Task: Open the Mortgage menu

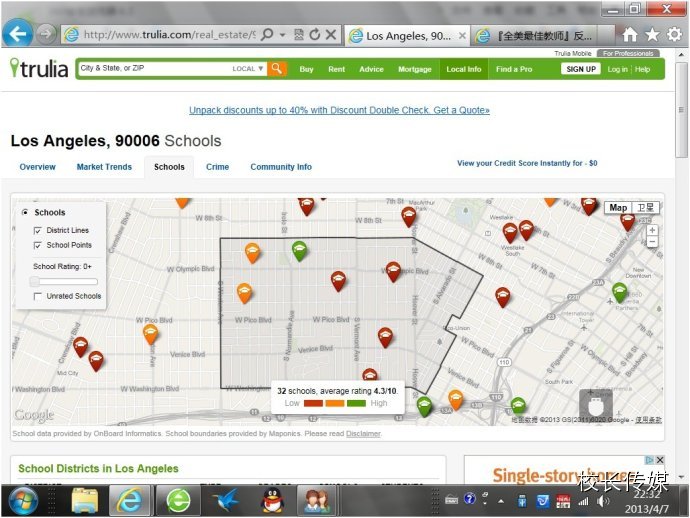Action: (415, 69)
